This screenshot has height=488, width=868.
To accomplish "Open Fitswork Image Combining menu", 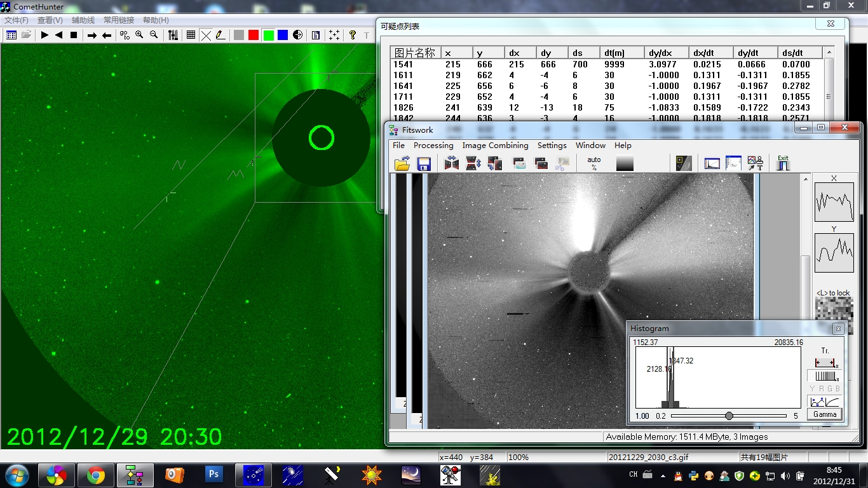I will 495,146.
